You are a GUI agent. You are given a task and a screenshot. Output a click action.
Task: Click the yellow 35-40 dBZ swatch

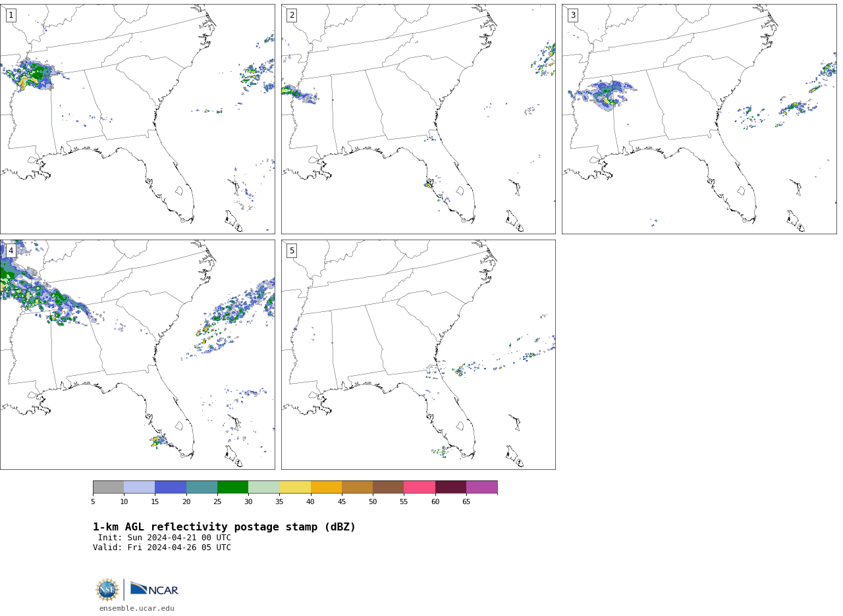click(x=295, y=487)
